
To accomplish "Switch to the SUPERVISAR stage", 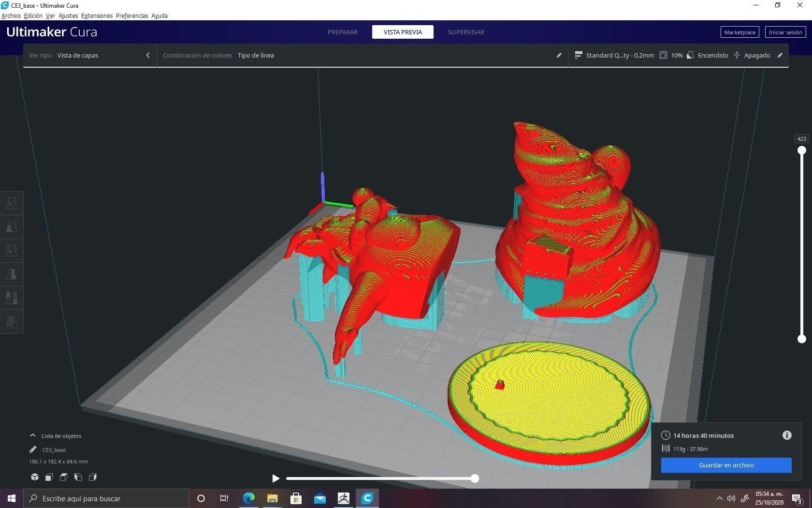I will pyautogui.click(x=466, y=32).
